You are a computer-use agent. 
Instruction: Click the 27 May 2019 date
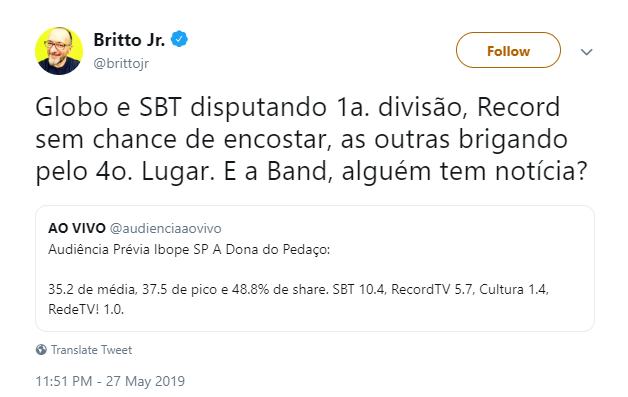[145, 381]
